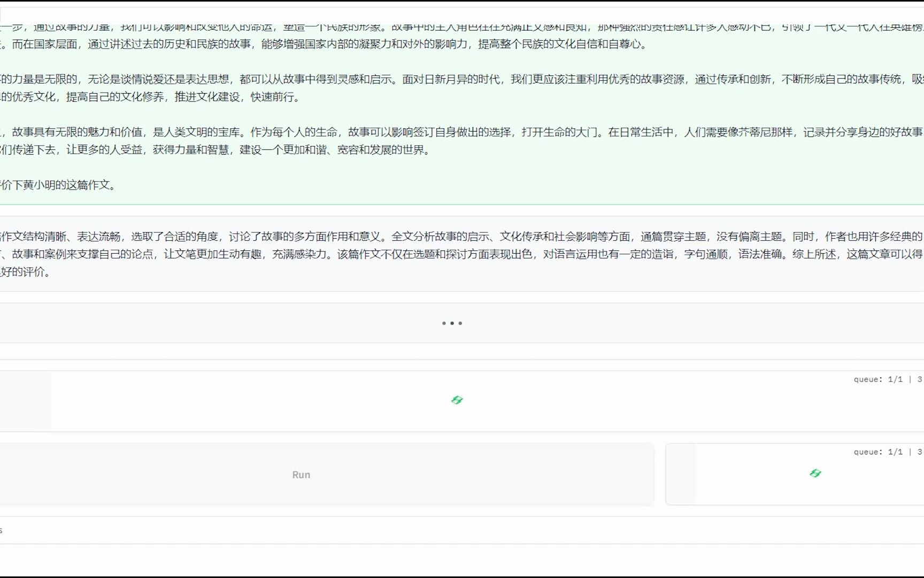Click the line containing '的优秀文化，提高自己的文化修养'

(x=152, y=97)
